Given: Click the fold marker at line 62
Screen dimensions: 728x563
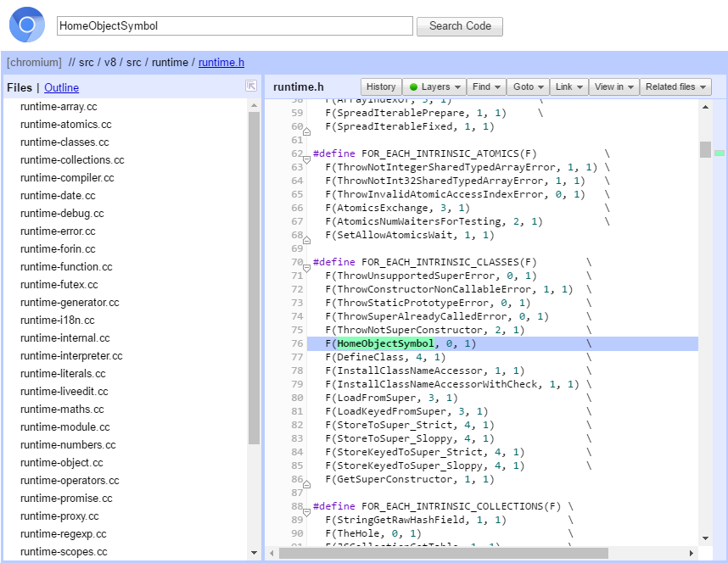Looking at the screenshot, I should (306, 159).
